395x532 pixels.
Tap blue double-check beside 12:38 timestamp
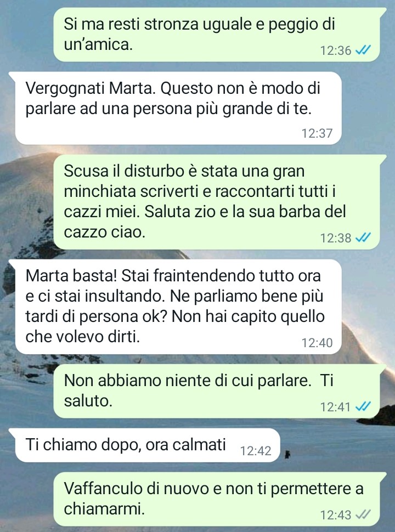(363, 237)
